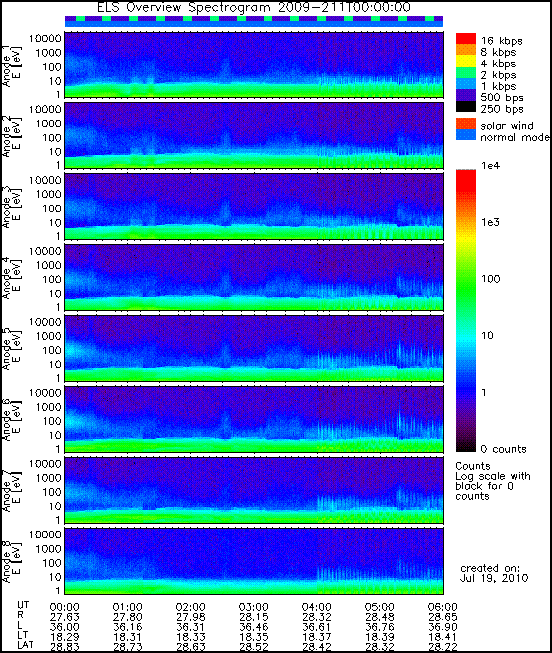The width and height of the screenshot is (552, 653).
Task: Click the 8 kbps orange legend swatch
Action: coord(466,50)
